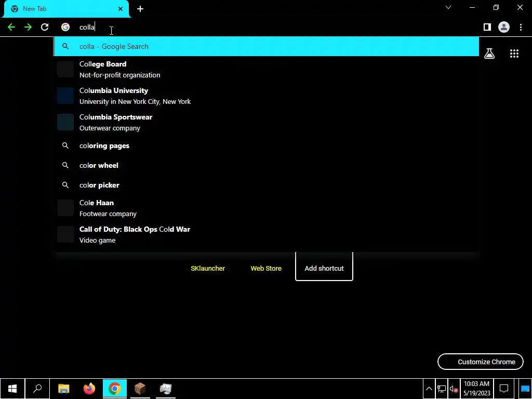Restore down the Chrome window
Viewport: 532px width, 399px height.
[496, 7]
